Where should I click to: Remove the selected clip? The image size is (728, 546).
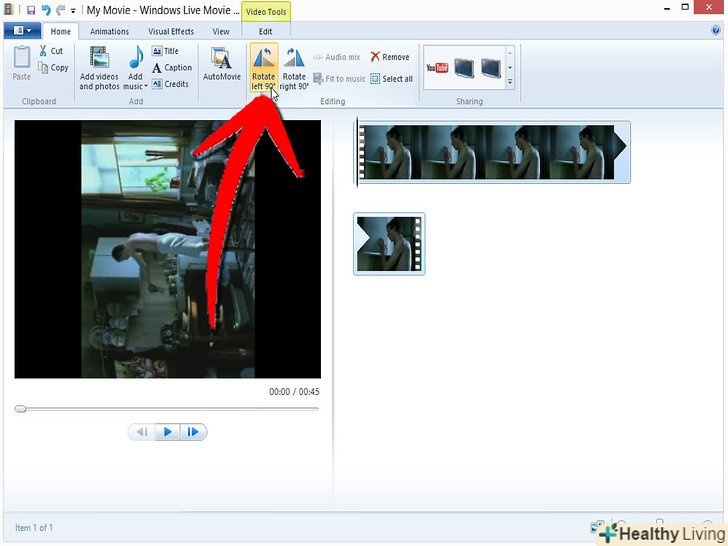(x=390, y=57)
